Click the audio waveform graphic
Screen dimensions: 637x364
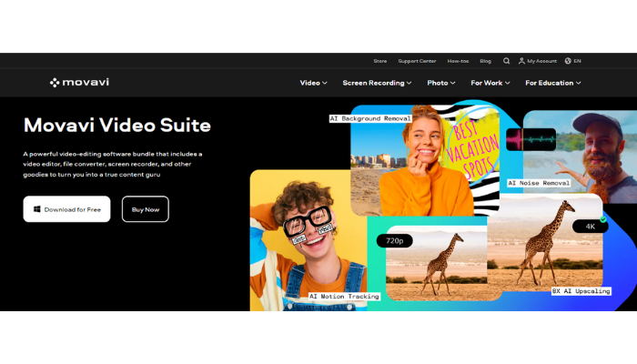pos(531,139)
